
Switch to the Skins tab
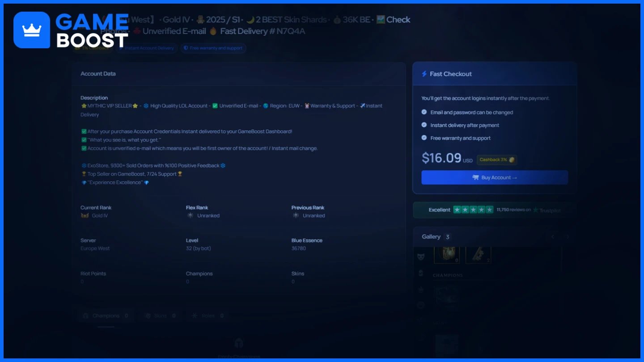[160, 316]
